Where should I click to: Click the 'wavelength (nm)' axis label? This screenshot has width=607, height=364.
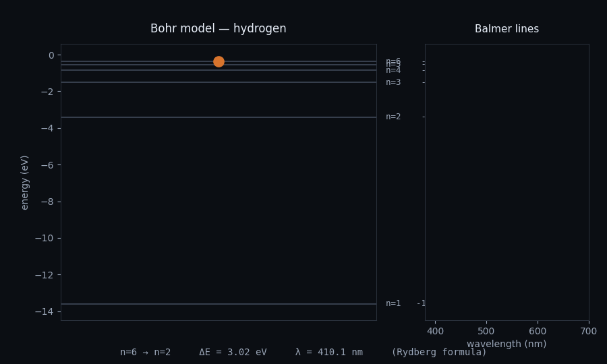[x=507, y=344]
